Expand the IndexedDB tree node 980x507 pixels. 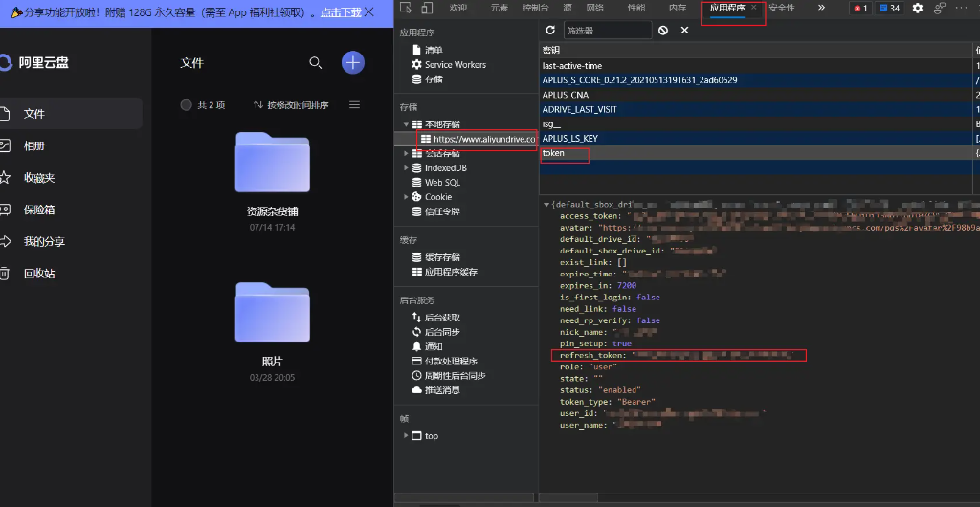point(406,167)
